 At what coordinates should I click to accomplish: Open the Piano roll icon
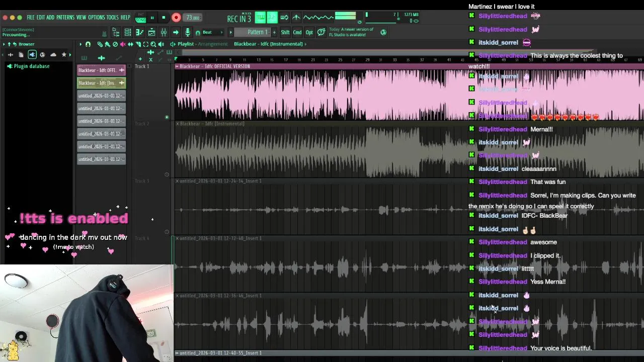[x=139, y=32]
